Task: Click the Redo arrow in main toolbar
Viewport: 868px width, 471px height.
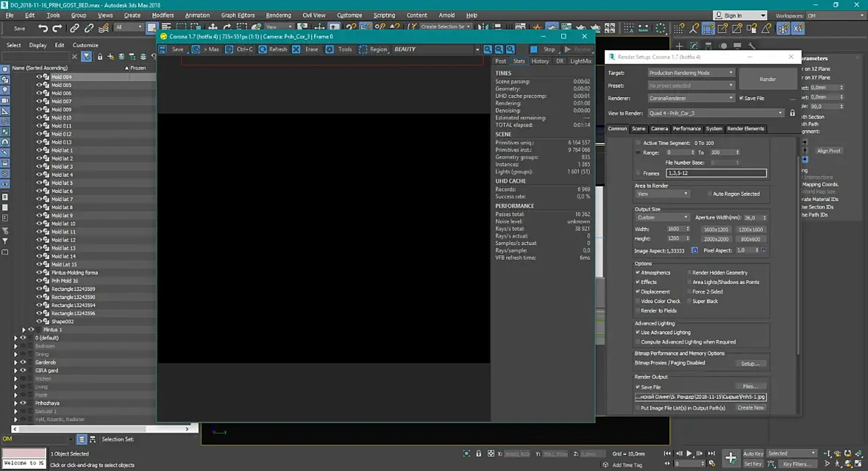Action: 57,28
